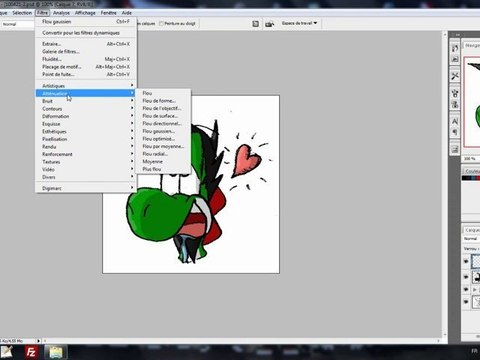Reapply 'Flou gaussien' with the Ctrl+F entry
This screenshot has width=480, height=360.
(x=86, y=22)
